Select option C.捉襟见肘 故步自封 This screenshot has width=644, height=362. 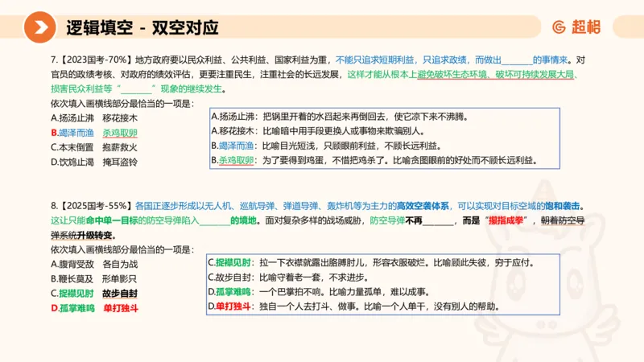(x=94, y=294)
